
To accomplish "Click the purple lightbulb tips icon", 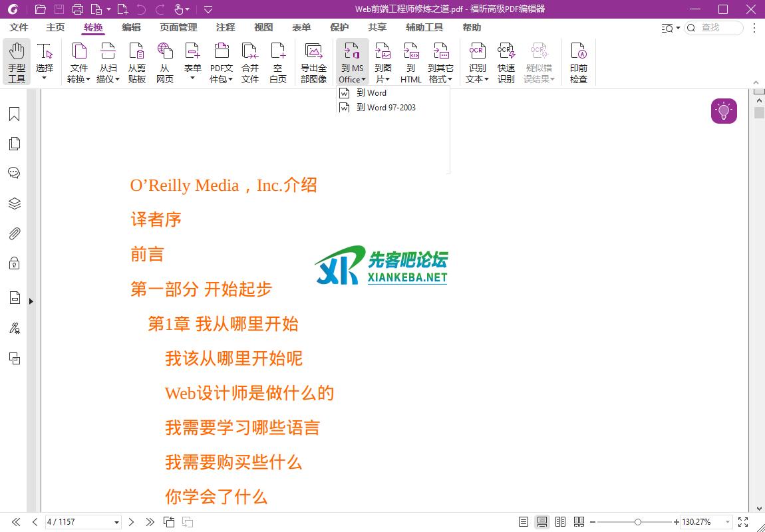I will [x=724, y=111].
